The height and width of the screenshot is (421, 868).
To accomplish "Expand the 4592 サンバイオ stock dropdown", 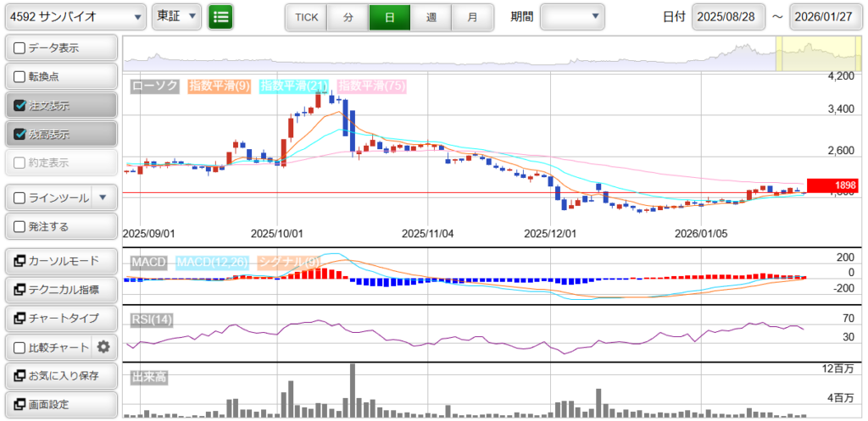I will point(75,16).
